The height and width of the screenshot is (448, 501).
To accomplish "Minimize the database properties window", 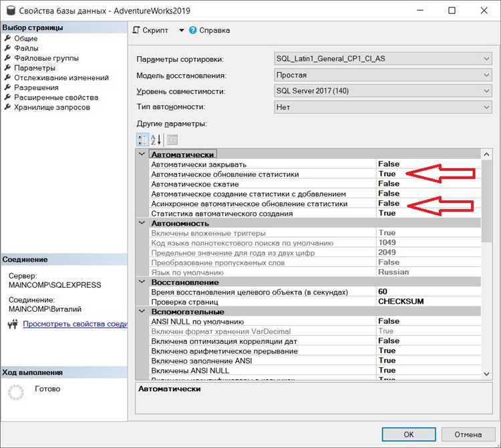I will tap(420, 11).
